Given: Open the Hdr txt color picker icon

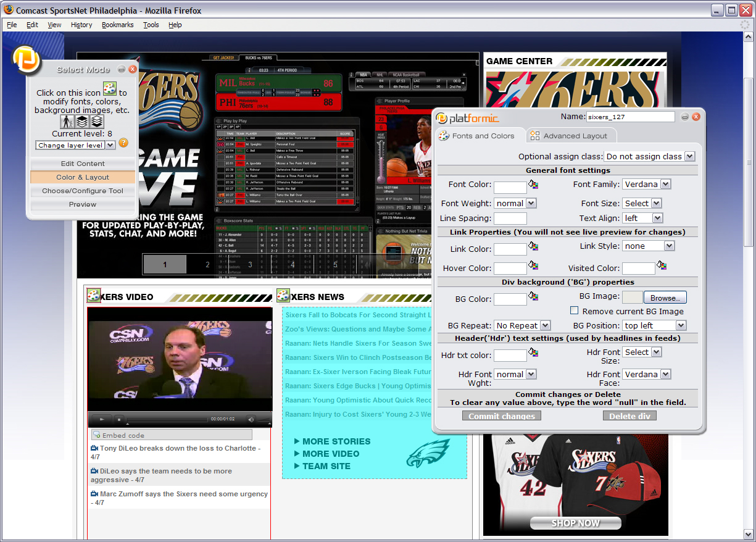Looking at the screenshot, I should 533,352.
